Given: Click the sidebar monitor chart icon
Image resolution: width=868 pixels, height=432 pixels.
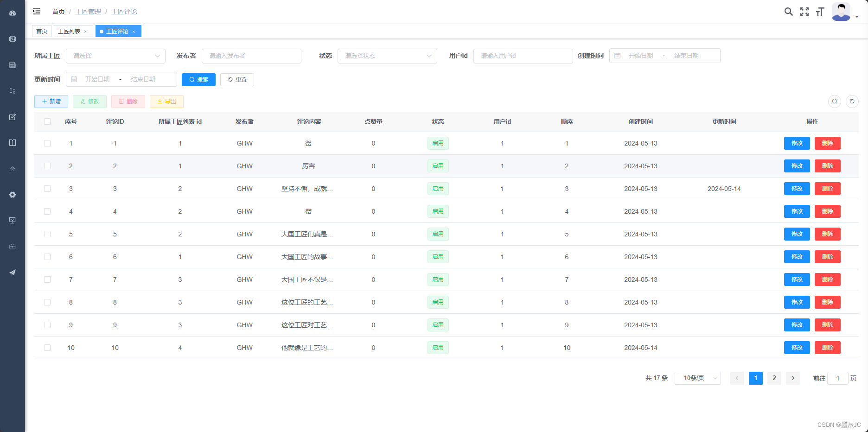Looking at the screenshot, I should [x=13, y=221].
